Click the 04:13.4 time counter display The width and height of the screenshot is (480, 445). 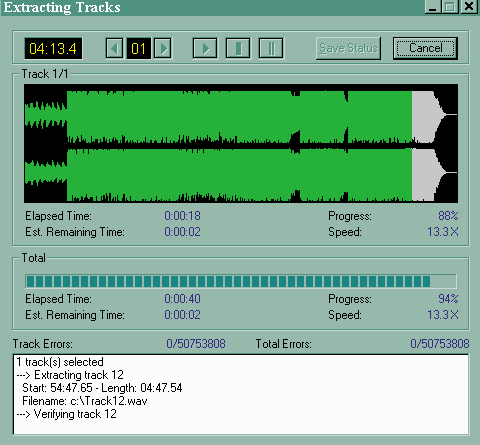[x=53, y=49]
